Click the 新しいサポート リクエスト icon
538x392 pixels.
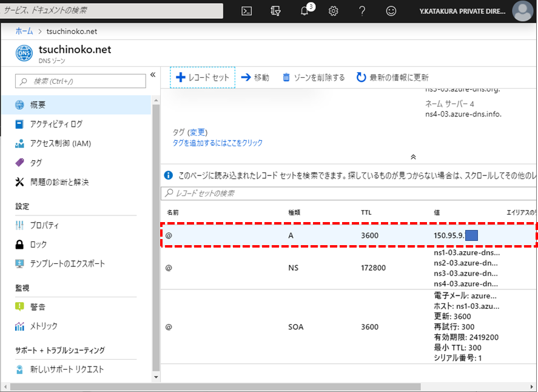(x=19, y=370)
